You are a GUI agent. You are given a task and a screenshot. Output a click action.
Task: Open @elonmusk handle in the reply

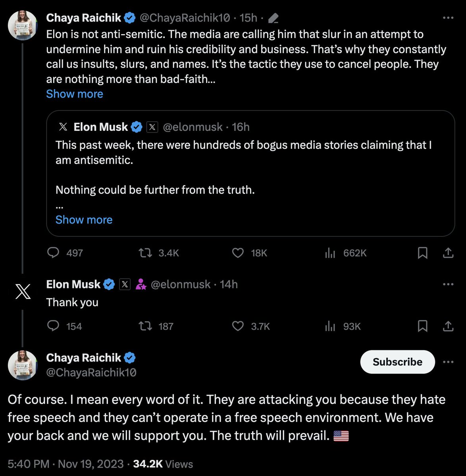click(x=180, y=284)
